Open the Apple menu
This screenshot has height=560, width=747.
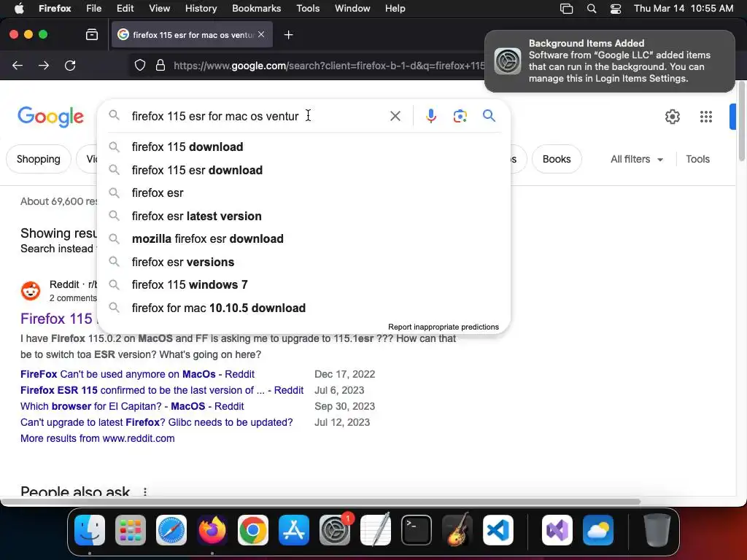pos(19,8)
